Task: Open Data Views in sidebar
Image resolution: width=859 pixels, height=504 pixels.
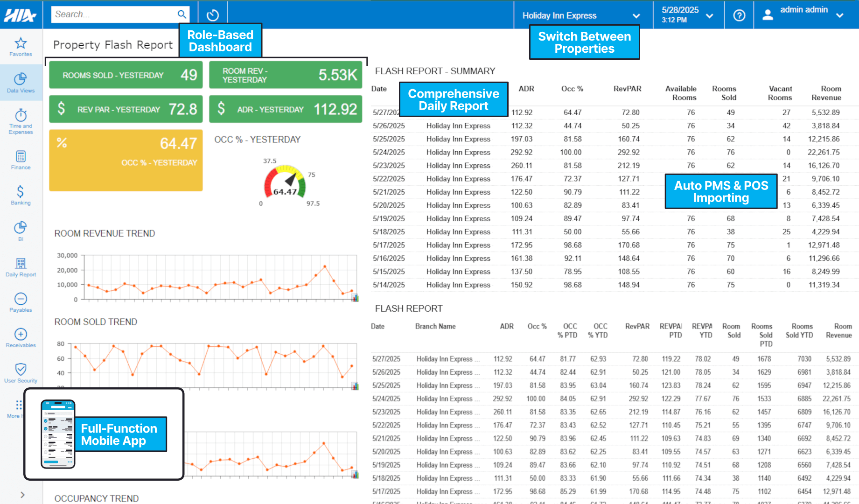Action: pyautogui.click(x=21, y=83)
